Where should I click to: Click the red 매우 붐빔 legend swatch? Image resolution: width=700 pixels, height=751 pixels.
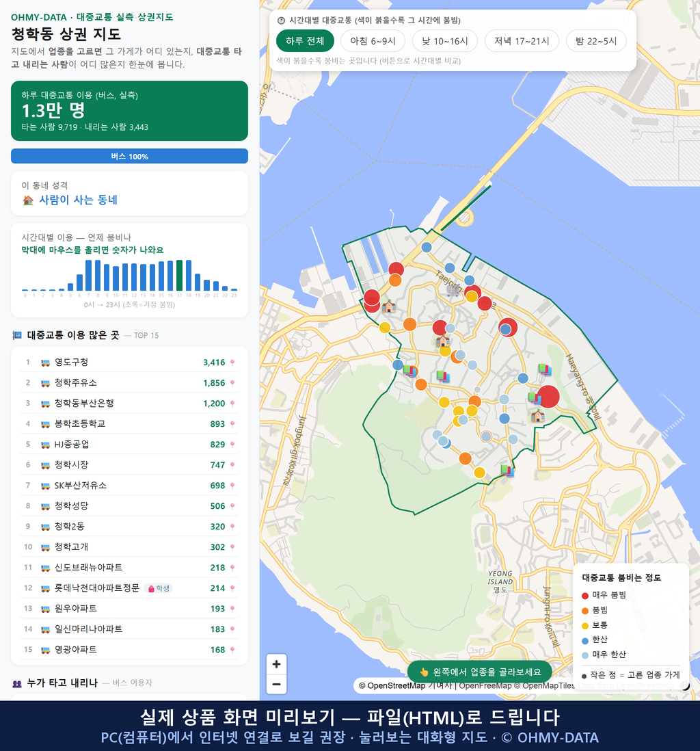(584, 595)
